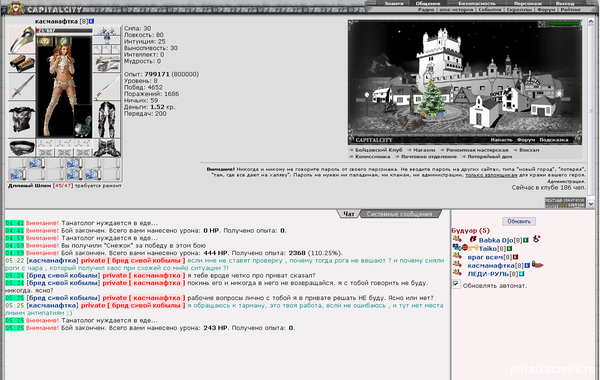Screen dimensions: 600x380
Task: Go to Бойцовский Клуб location link
Action: coord(378,150)
